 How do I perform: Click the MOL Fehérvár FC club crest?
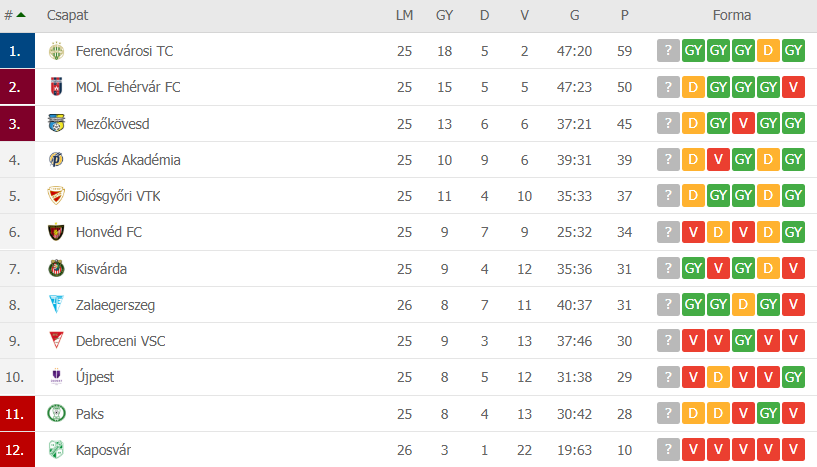pyautogui.click(x=56, y=87)
